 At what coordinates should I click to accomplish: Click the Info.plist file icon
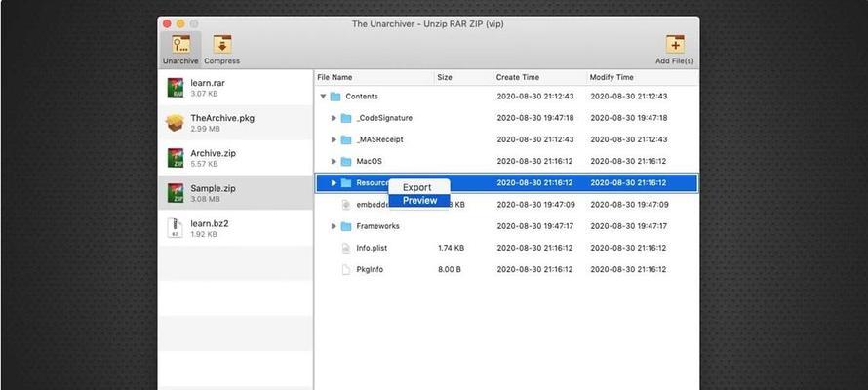coord(346,248)
